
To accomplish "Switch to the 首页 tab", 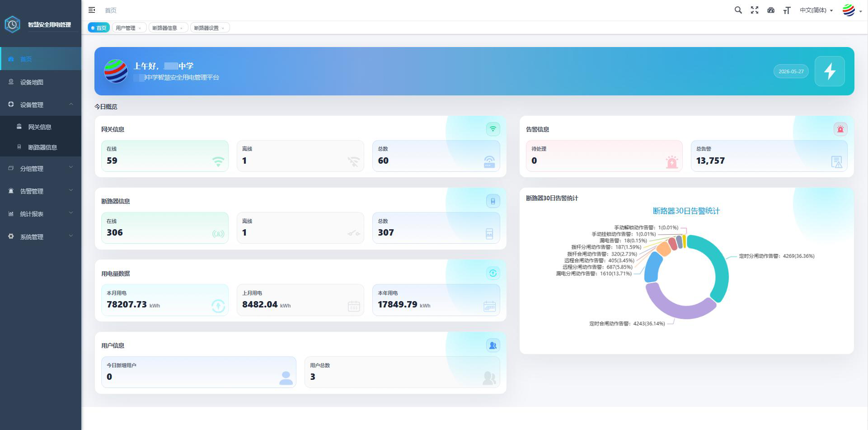I will [x=99, y=28].
